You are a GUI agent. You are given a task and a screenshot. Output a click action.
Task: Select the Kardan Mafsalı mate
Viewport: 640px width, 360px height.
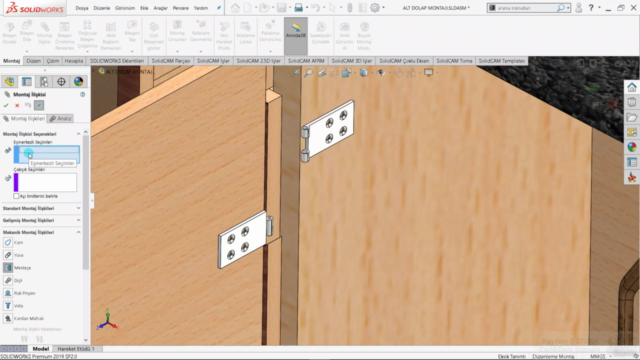pyautogui.click(x=8, y=318)
